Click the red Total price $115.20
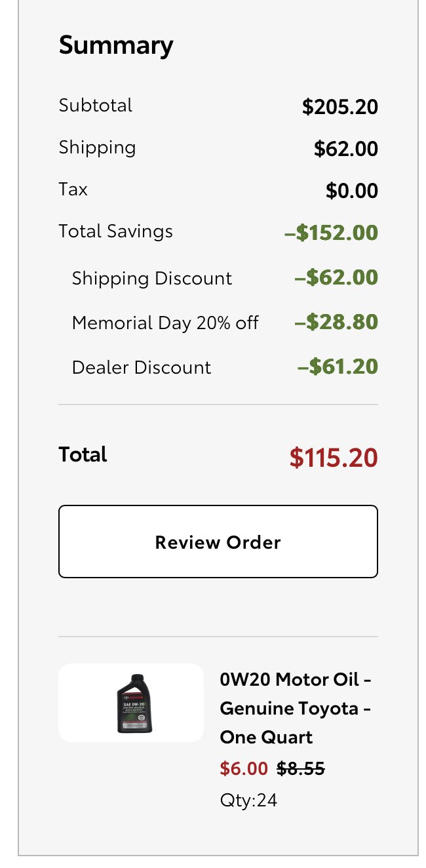This screenshot has height=868, width=426. (x=334, y=458)
